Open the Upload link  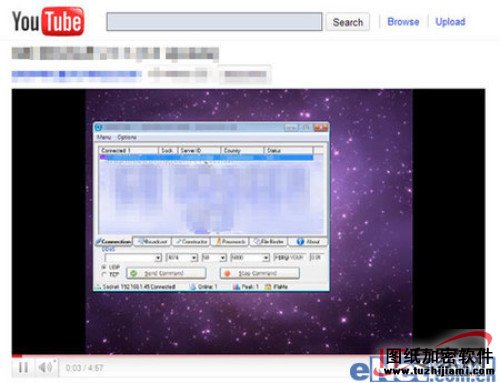point(450,22)
